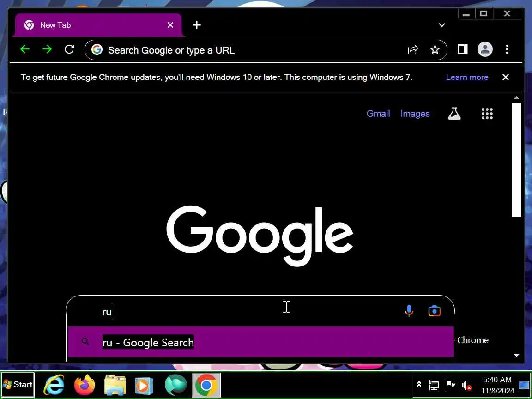This screenshot has height=399, width=532.
Task: Open the Chrome profile avatar menu
Action: (485, 49)
